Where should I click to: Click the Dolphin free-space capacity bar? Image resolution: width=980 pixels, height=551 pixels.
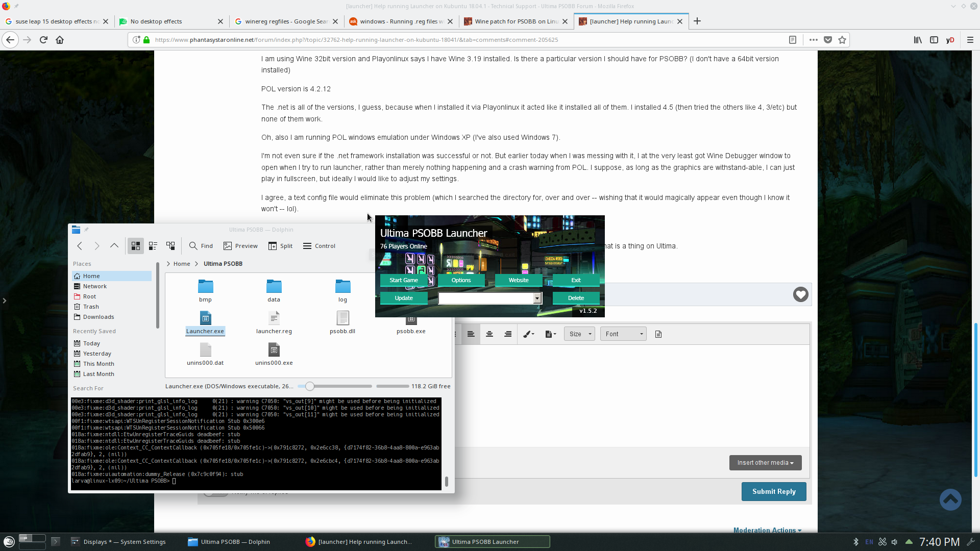393,386
